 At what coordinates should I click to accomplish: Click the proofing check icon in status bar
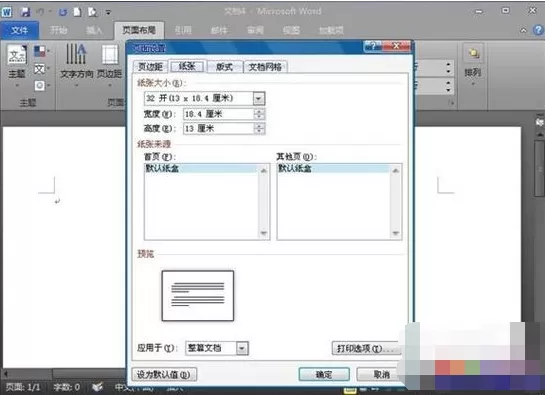(x=97, y=387)
